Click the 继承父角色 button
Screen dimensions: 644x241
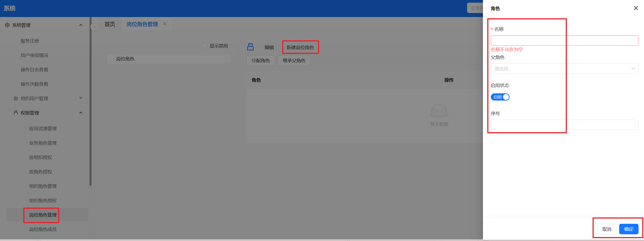[294, 61]
